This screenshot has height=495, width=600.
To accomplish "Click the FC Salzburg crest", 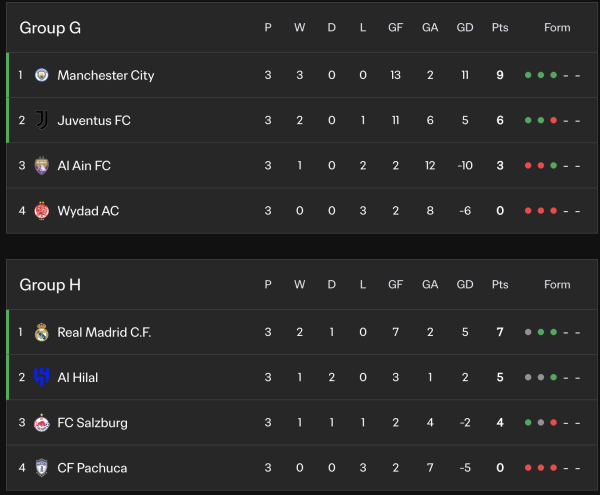I will tap(41, 423).
